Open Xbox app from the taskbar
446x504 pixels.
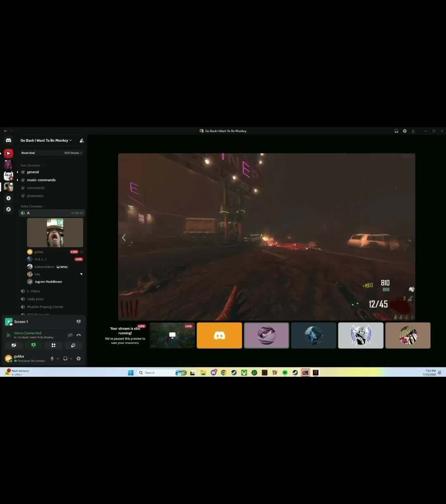coord(244,373)
